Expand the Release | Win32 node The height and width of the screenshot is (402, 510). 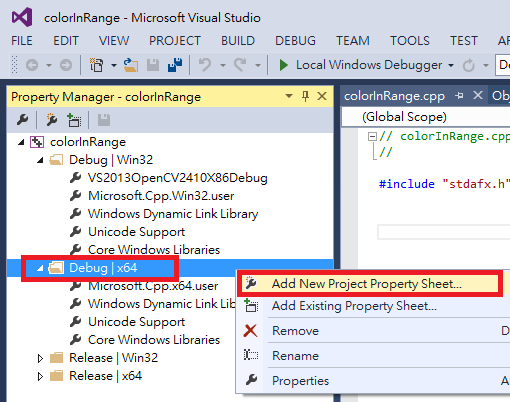(40, 358)
